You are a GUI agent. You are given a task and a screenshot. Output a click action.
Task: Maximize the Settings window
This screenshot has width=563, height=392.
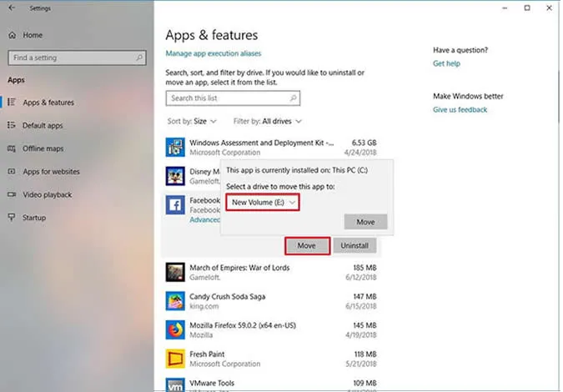click(x=527, y=8)
